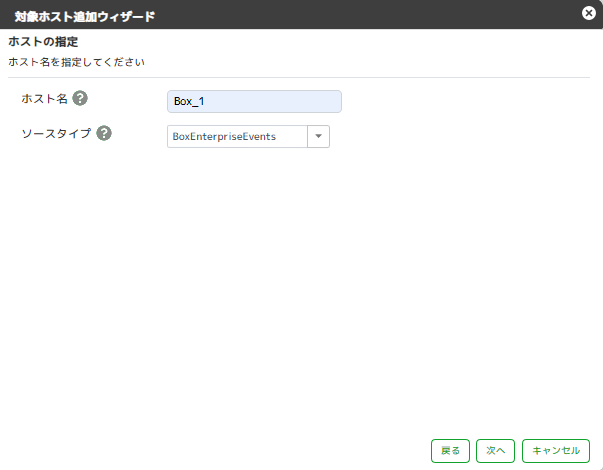
Task: Open the ソースタイプ dropdown arrow
Action: click(x=318, y=136)
